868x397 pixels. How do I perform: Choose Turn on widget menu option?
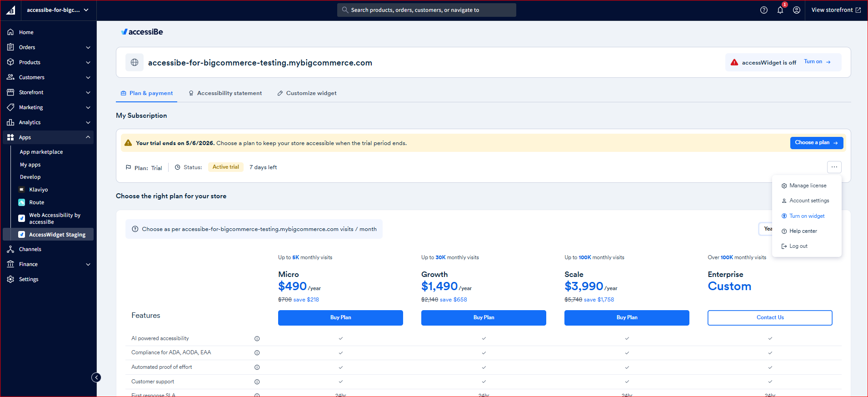(803, 216)
